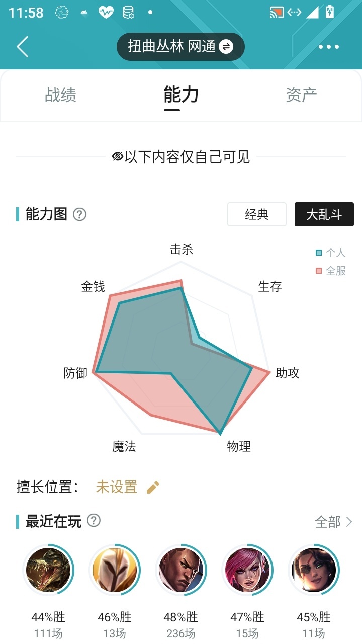Tap the back arrow icon
The width and height of the screenshot is (362, 644).
pyautogui.click(x=22, y=47)
